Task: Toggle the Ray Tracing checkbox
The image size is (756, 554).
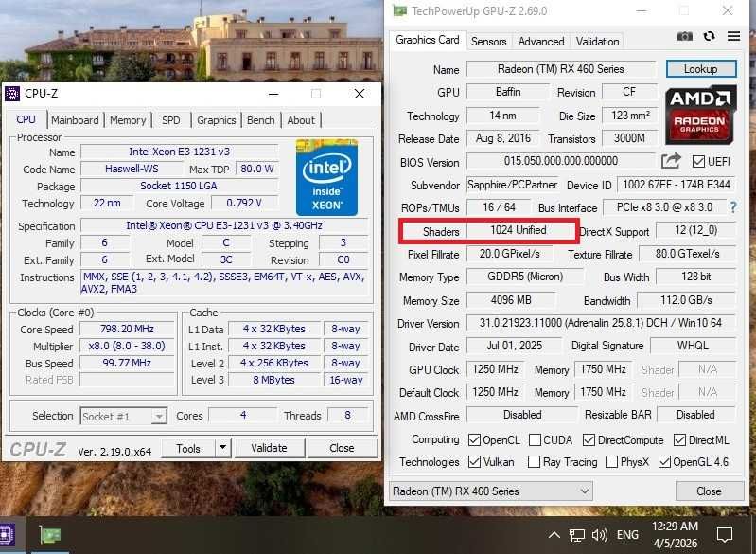Action: (x=535, y=462)
